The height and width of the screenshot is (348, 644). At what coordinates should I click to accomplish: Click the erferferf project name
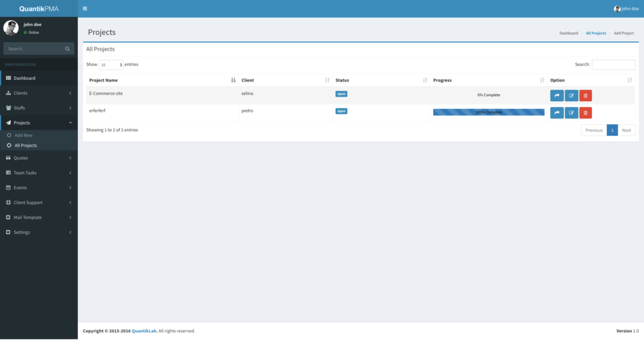tap(97, 111)
